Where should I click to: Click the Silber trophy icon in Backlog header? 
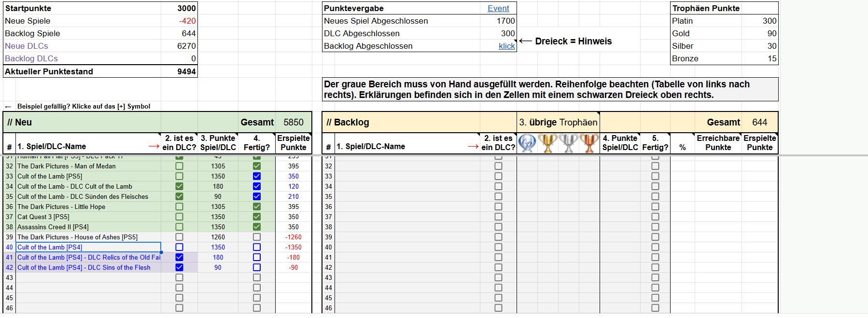(569, 144)
